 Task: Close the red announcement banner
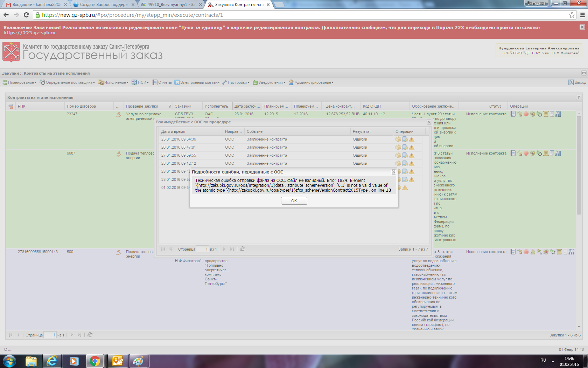click(x=582, y=27)
